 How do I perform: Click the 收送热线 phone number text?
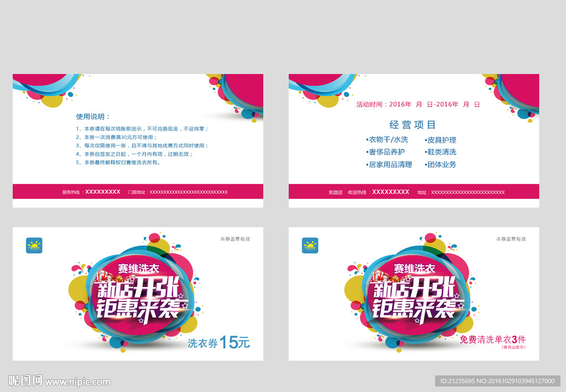pos(379,192)
